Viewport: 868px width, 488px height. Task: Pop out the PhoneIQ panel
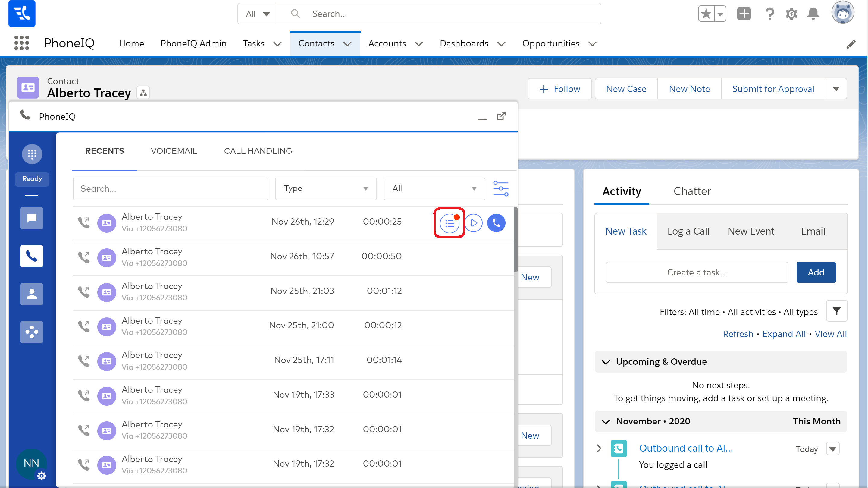[501, 116]
